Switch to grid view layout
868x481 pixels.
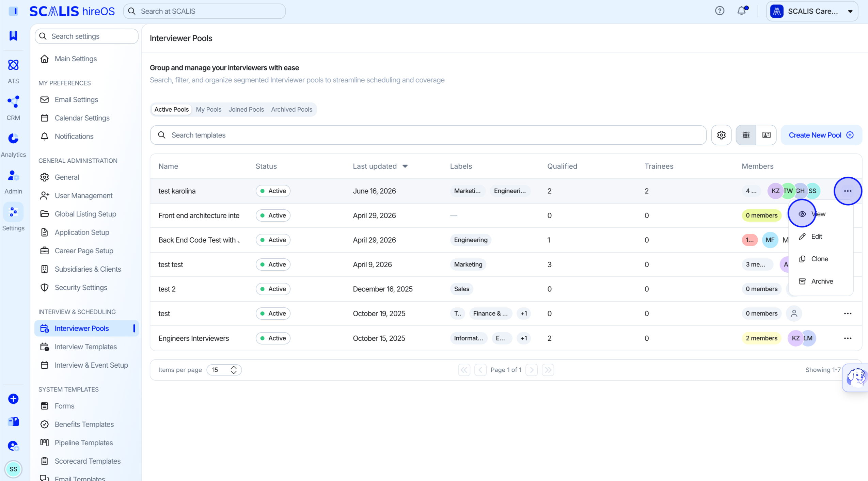click(x=746, y=135)
